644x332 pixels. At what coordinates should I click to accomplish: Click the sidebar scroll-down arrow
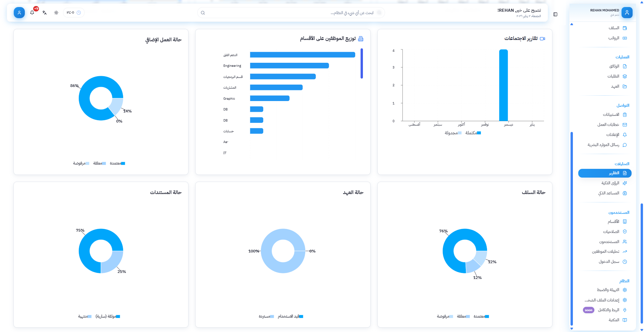click(572, 329)
